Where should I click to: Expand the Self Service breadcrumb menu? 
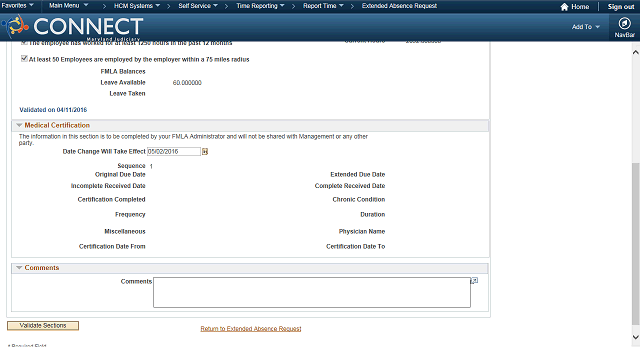198,6
